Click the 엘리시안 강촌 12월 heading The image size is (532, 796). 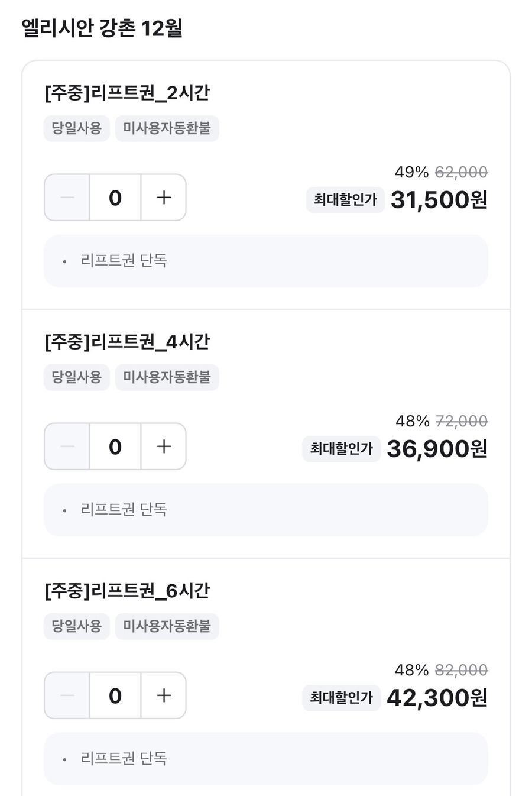tap(102, 28)
